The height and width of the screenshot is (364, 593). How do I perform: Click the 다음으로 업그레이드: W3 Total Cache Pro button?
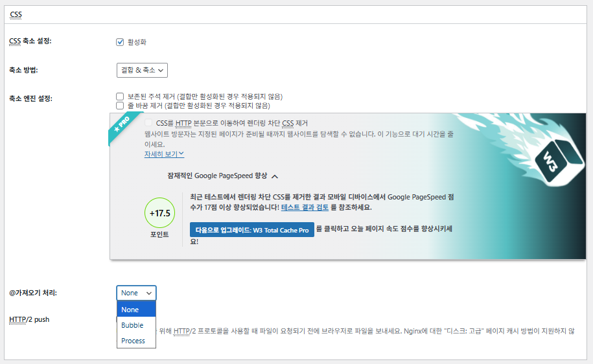pos(252,230)
